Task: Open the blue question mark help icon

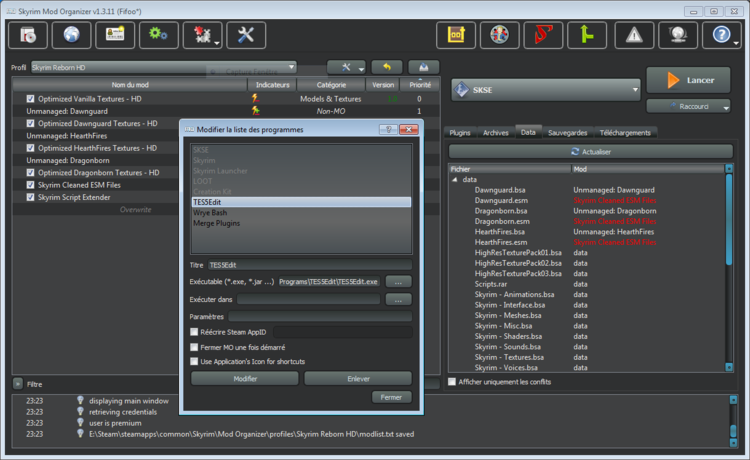Action: [x=721, y=35]
